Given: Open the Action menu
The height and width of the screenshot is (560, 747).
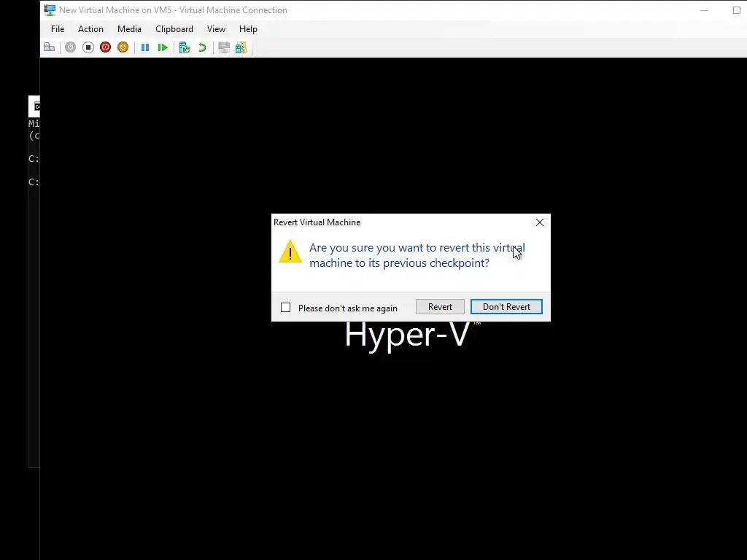Looking at the screenshot, I should [x=90, y=29].
